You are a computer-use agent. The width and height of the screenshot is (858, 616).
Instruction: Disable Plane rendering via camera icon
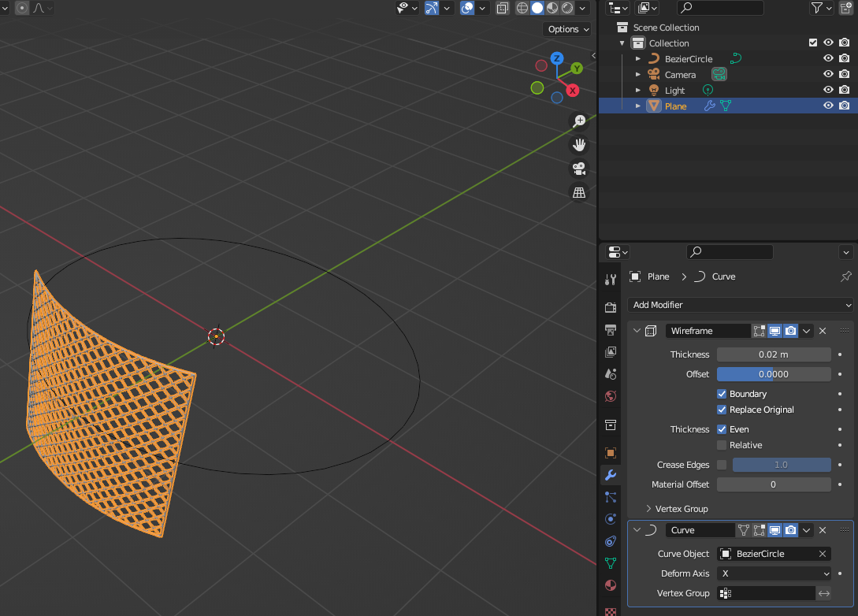tap(845, 106)
